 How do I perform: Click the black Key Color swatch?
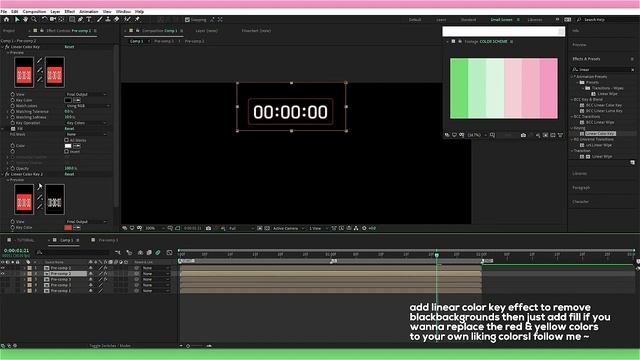click(68, 100)
